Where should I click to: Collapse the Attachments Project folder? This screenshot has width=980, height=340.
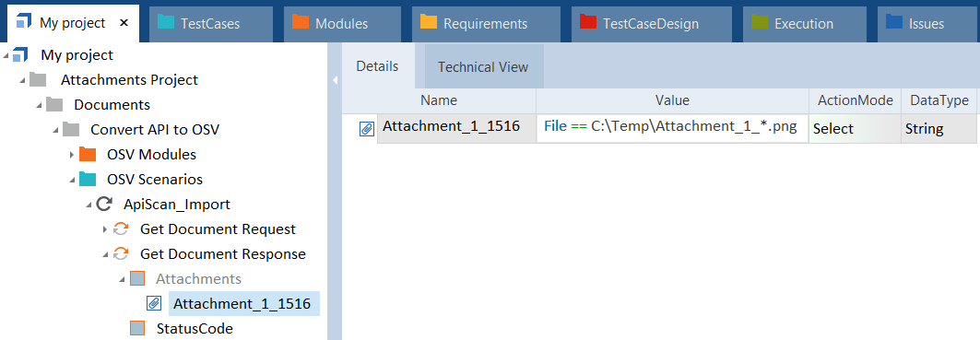point(22,80)
